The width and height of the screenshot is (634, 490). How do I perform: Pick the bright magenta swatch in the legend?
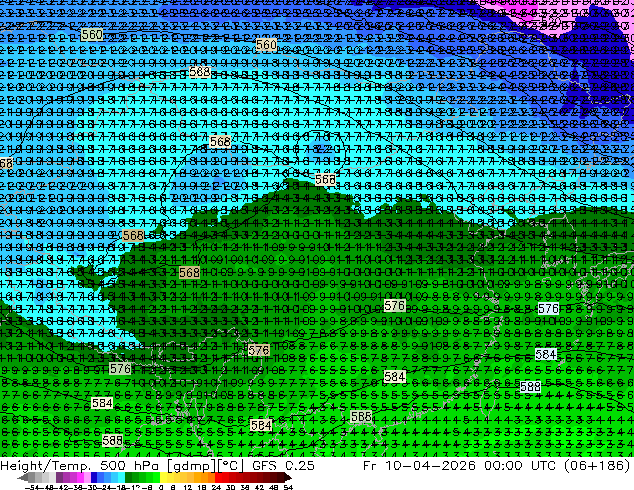[x=80, y=477]
